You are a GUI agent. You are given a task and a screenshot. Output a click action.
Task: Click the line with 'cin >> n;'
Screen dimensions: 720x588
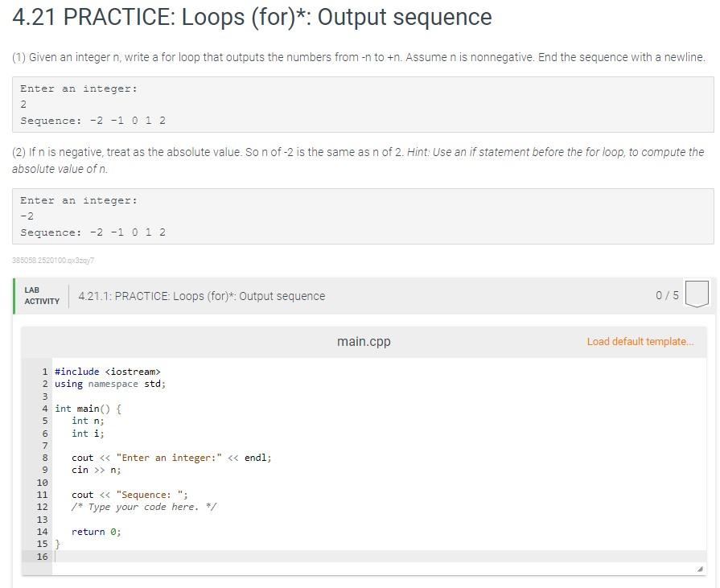coord(96,470)
